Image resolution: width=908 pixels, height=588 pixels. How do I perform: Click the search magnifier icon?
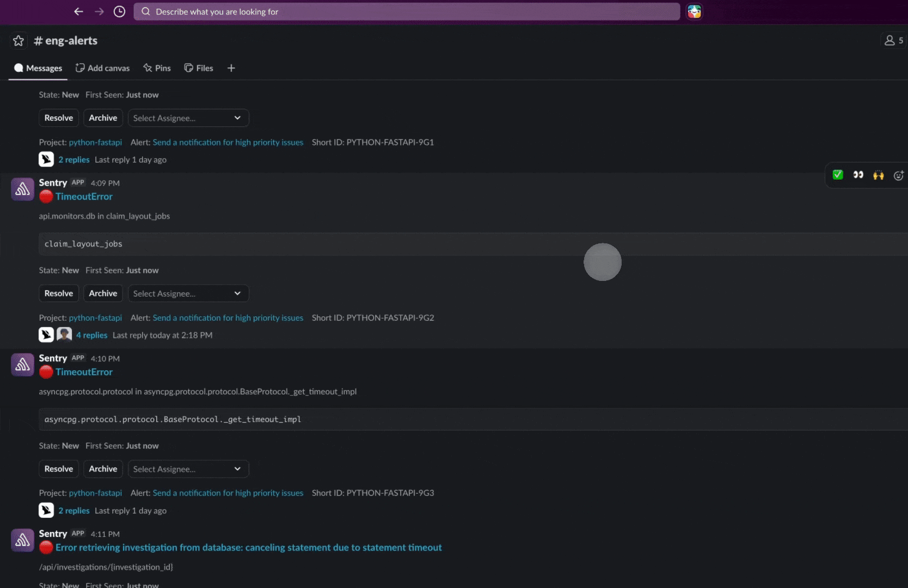click(x=145, y=11)
